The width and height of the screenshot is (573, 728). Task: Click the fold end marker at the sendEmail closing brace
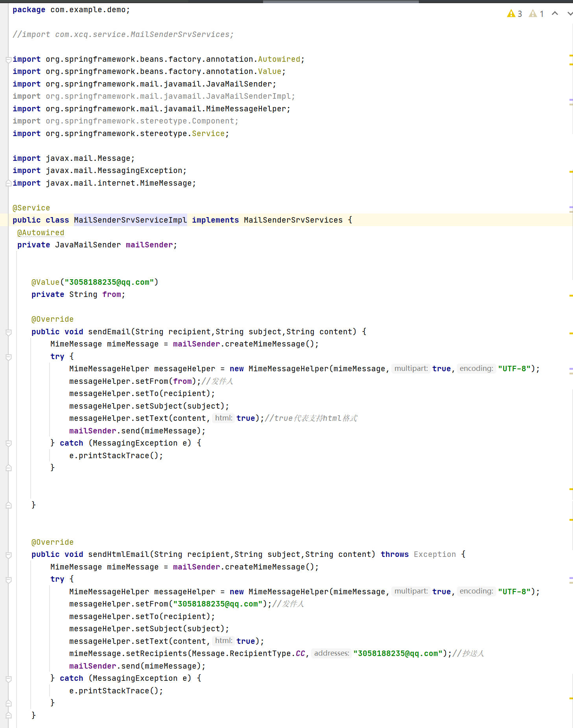pyautogui.click(x=8, y=505)
